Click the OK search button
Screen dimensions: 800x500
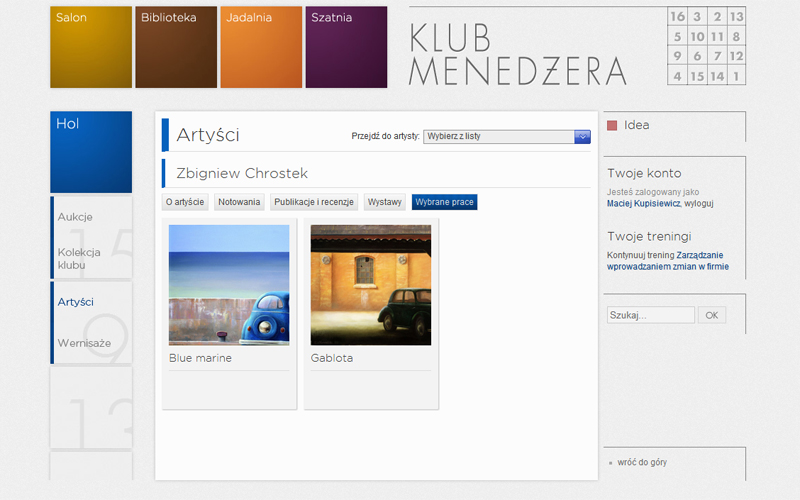(712, 315)
